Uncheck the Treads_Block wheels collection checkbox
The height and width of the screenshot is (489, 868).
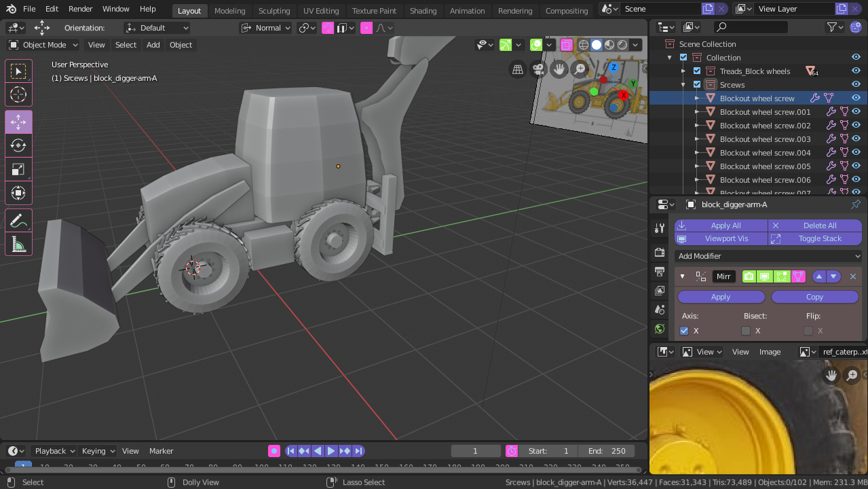[x=697, y=71]
